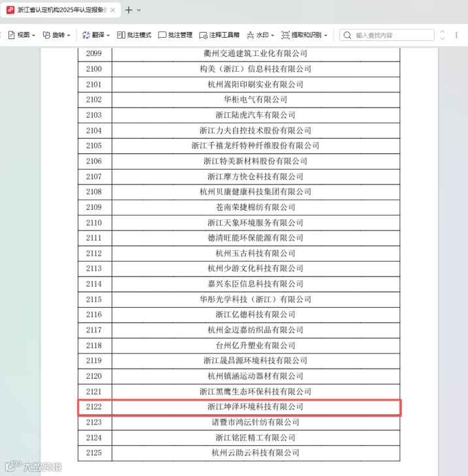Open the 翻译 translate menu
Image resolution: width=468 pixels, height=476 pixels.
(x=96, y=35)
